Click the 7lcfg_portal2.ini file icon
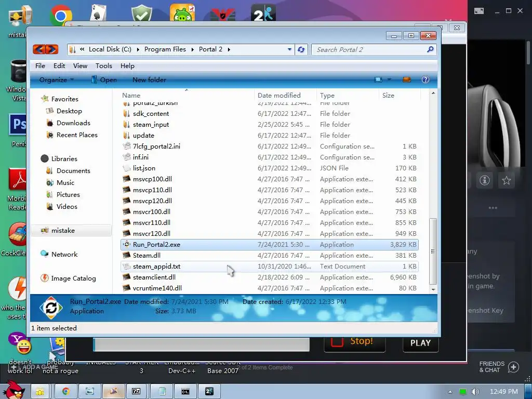 (127, 146)
